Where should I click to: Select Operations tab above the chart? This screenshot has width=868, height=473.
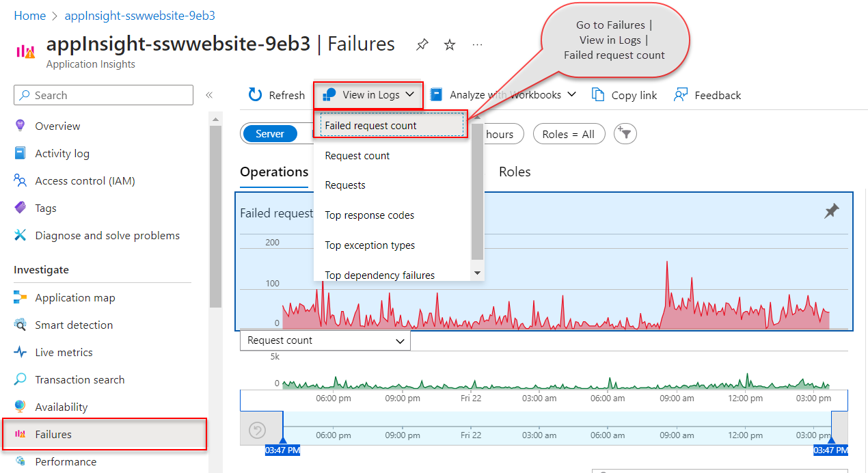tap(274, 172)
